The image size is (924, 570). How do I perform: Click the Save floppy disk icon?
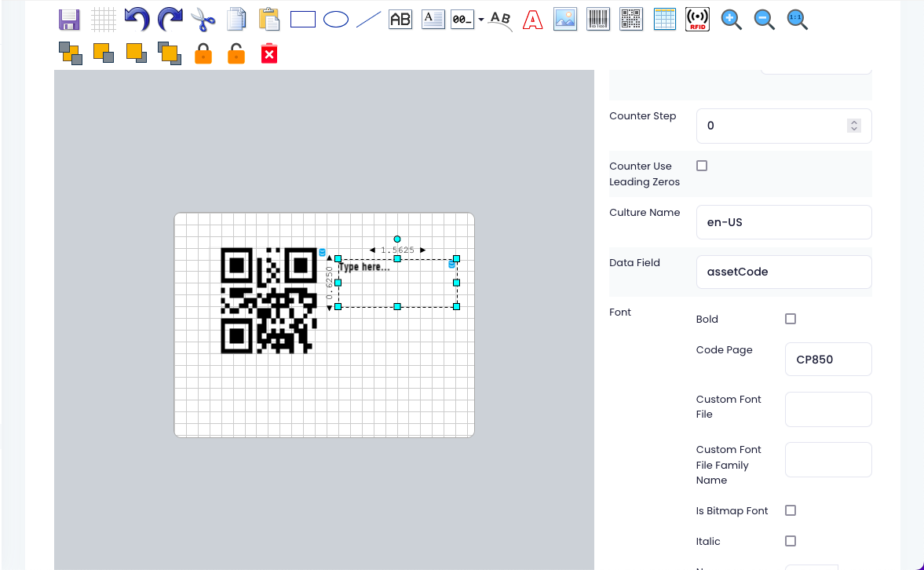[70, 20]
